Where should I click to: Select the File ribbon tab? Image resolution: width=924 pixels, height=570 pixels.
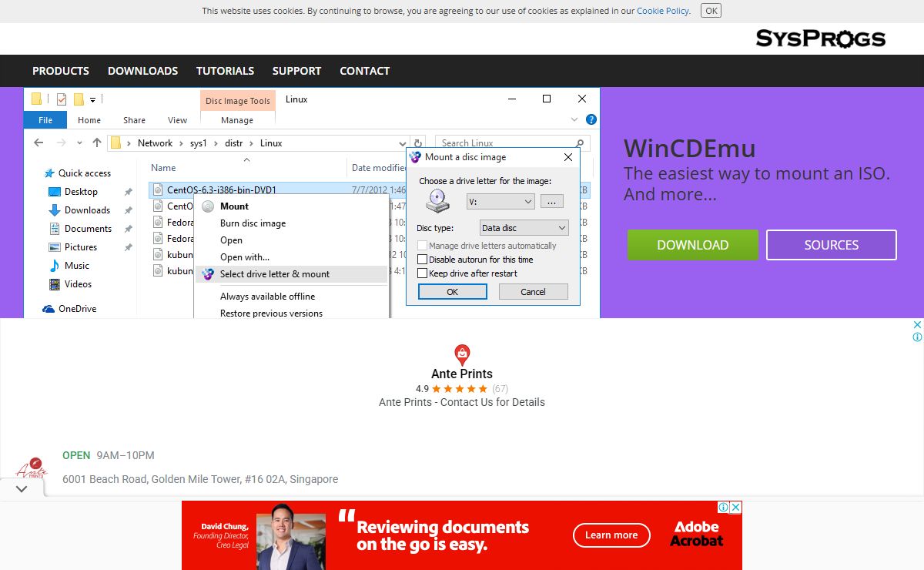pyautogui.click(x=45, y=120)
